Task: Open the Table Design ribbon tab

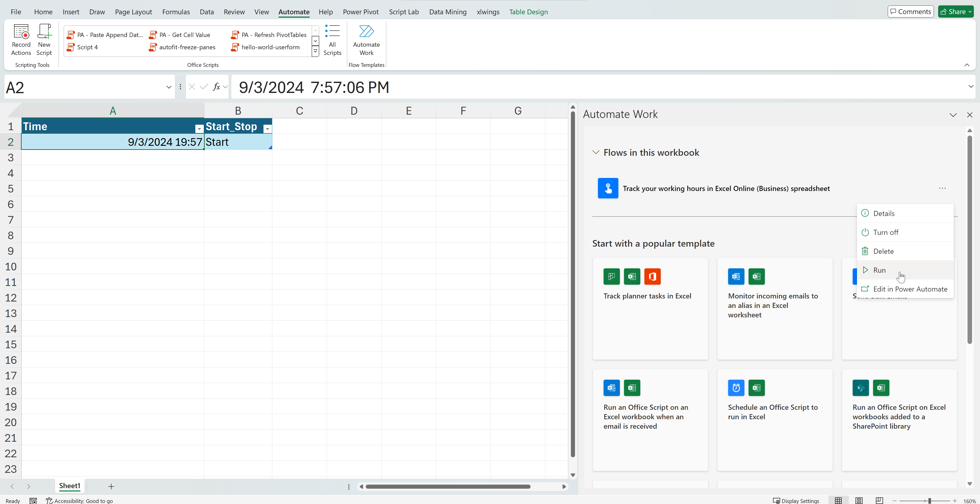Action: (x=528, y=12)
